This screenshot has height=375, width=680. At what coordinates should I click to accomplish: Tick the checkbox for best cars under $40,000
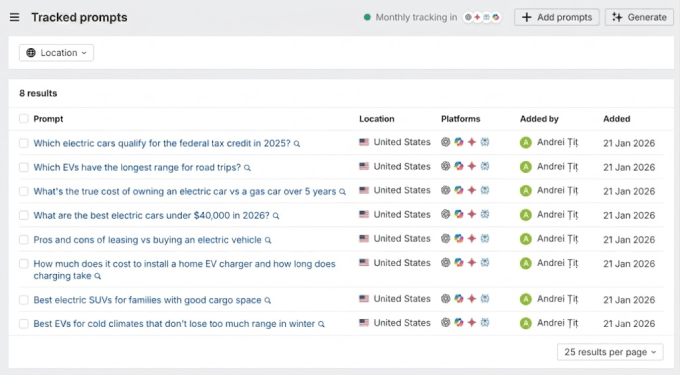[x=24, y=215]
